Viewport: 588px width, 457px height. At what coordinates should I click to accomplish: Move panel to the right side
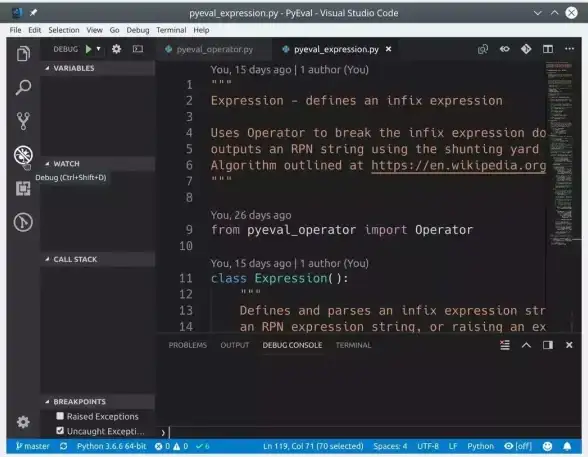pyautogui.click(x=548, y=345)
